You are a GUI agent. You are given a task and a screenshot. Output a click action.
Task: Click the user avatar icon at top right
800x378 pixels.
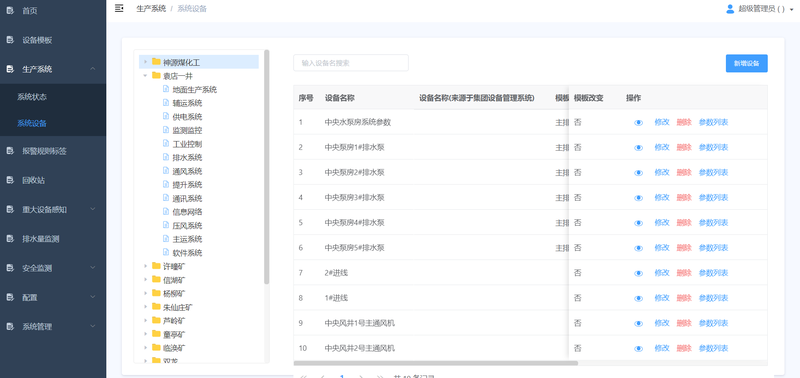[730, 9]
